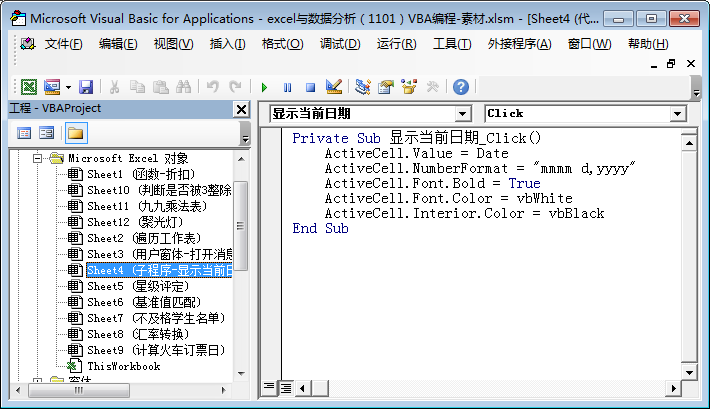The width and height of the screenshot is (710, 409).
Task: Select Sheet6 (基准值匹配) tree item
Action: (x=144, y=302)
